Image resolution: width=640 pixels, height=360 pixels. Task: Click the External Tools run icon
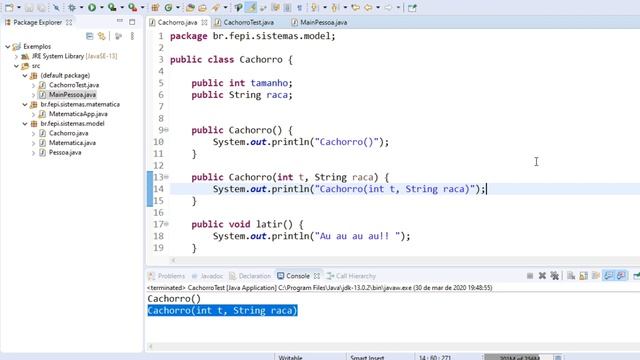coord(132,7)
